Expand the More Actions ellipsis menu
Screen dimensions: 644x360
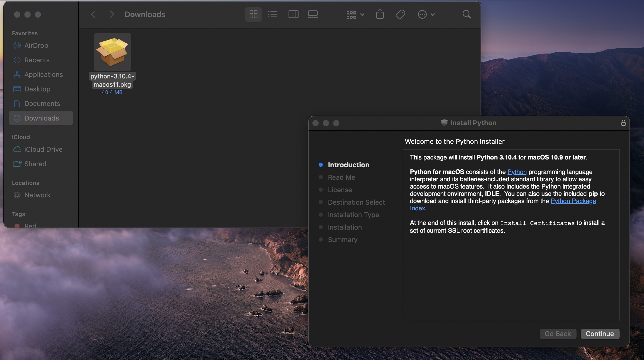(x=426, y=14)
